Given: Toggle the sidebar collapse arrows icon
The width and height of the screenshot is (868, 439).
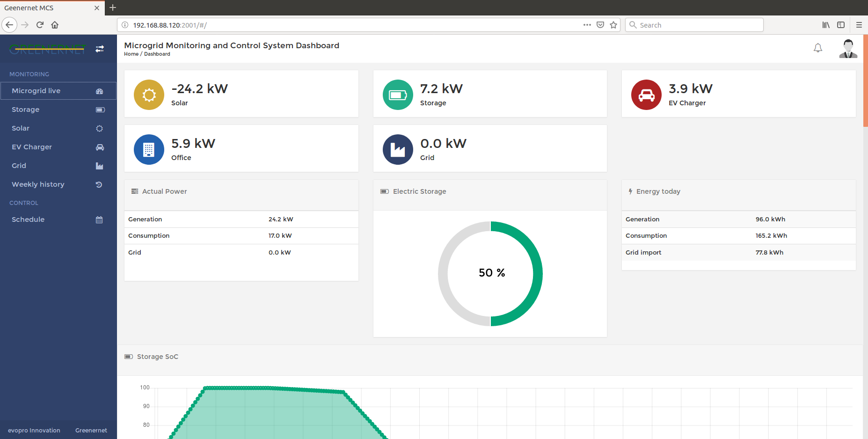Looking at the screenshot, I should coord(100,49).
